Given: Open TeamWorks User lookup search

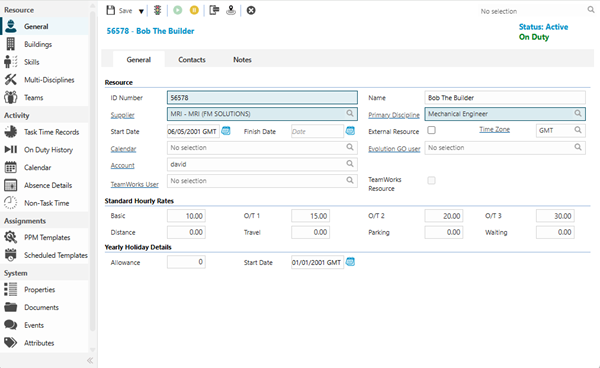Looking at the screenshot, I should (x=350, y=180).
